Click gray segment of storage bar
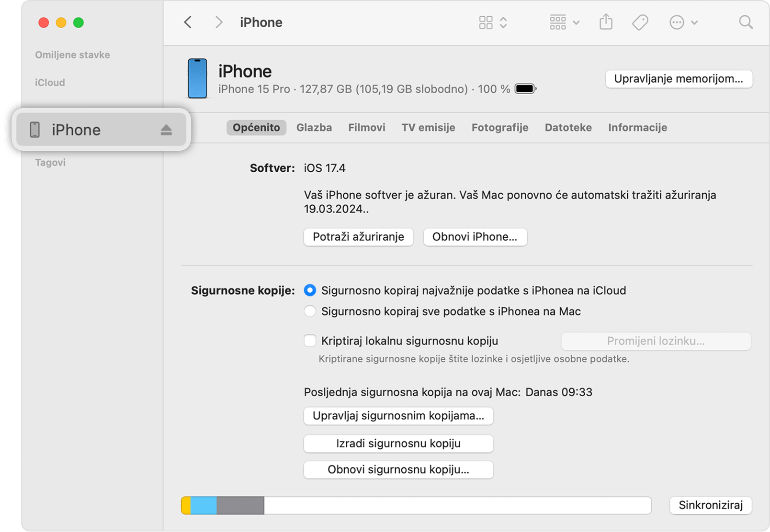Screen dimensions: 770x532 coord(240,506)
